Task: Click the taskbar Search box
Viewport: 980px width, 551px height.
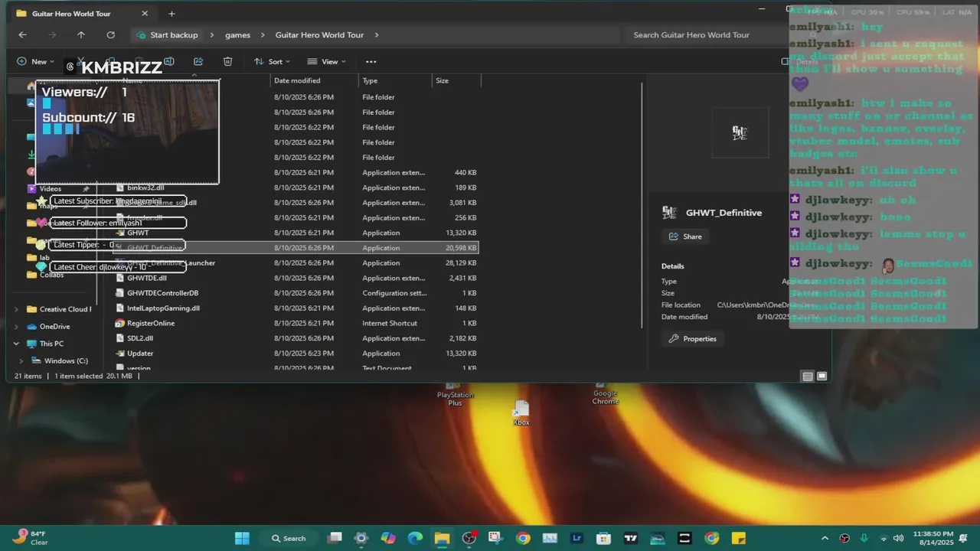Action: click(x=290, y=538)
